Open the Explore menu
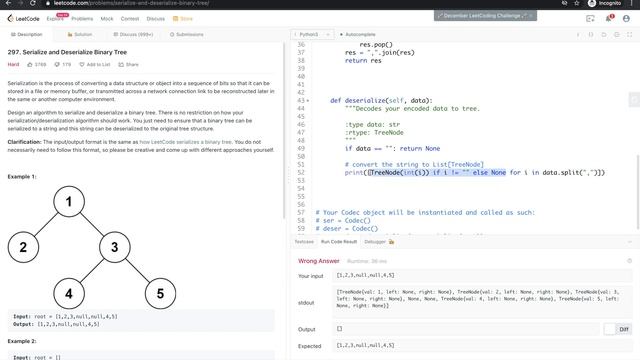This screenshot has width=640, height=360. tap(55, 19)
